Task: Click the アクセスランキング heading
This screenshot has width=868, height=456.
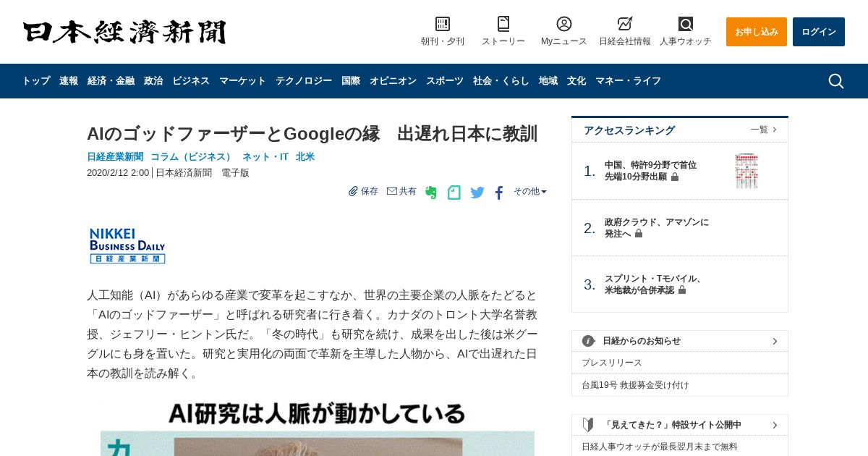Action: tap(629, 130)
